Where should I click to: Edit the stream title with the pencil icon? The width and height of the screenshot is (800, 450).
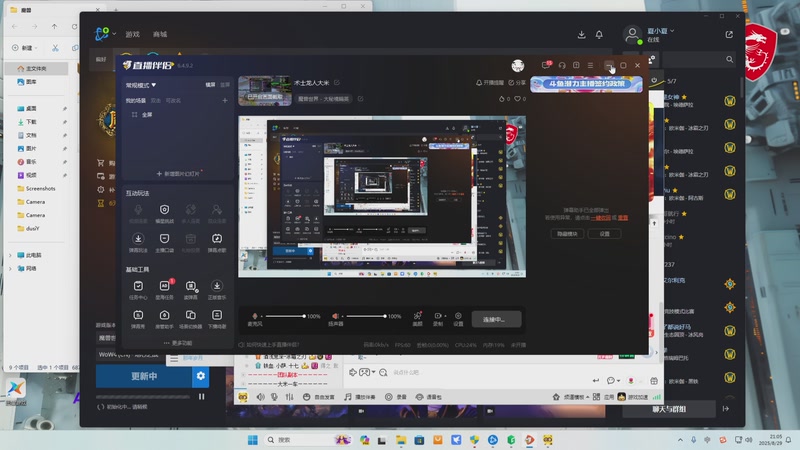tap(337, 83)
